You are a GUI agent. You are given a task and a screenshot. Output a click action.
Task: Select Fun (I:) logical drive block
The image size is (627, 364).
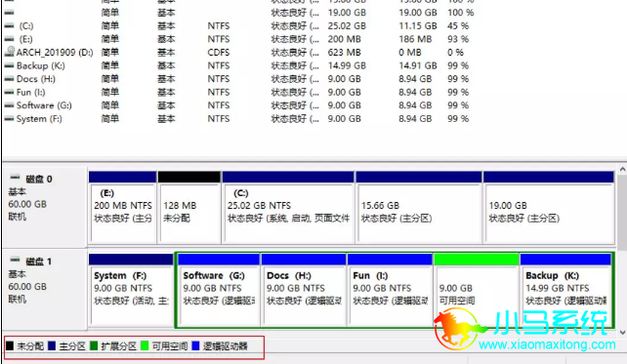[x=390, y=290]
